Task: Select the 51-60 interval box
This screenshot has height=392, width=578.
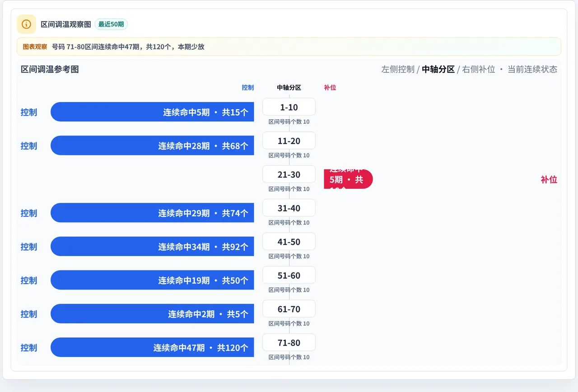Action: coord(289,275)
